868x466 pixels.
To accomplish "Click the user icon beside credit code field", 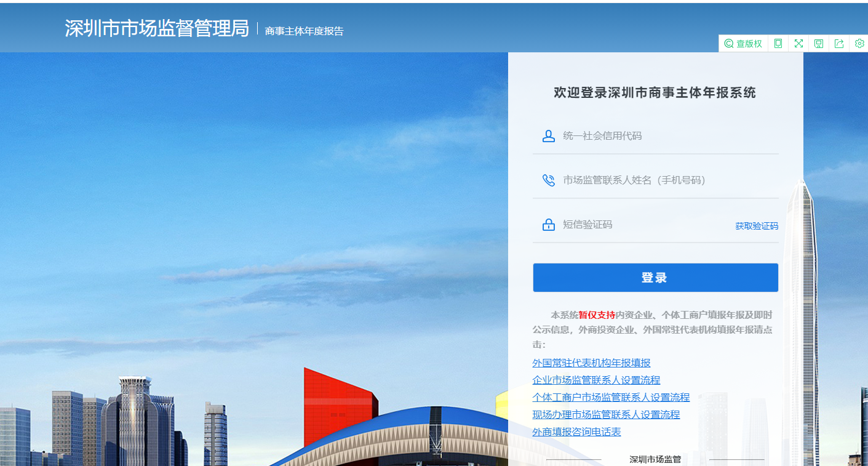I will point(548,135).
